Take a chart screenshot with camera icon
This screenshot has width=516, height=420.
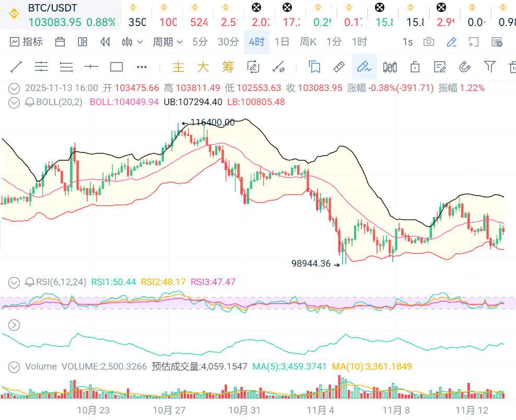click(x=429, y=42)
